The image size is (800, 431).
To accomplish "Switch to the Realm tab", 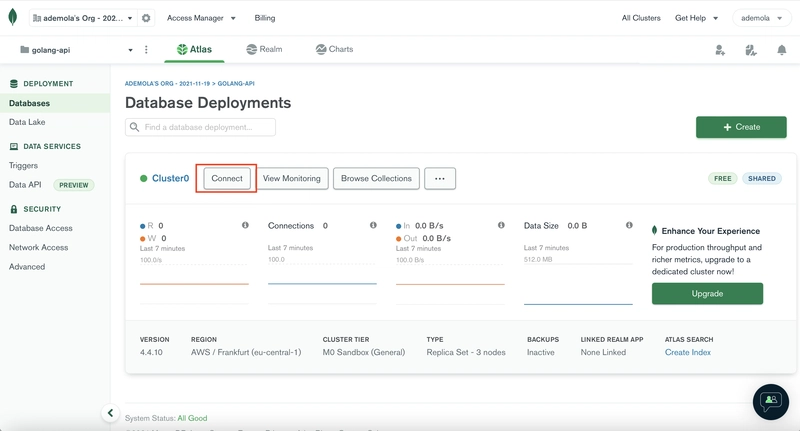I will 264,49.
